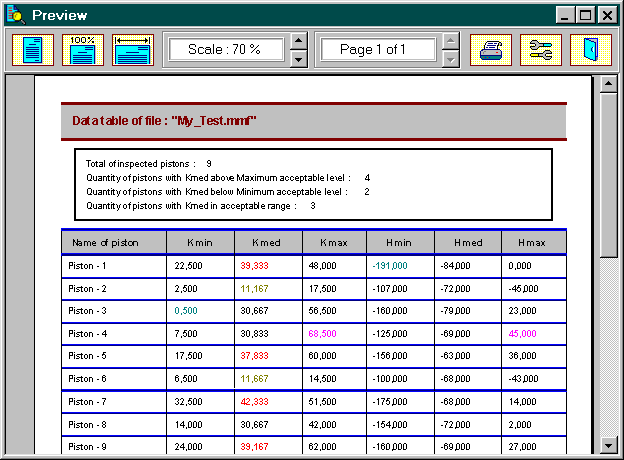Open print setup tools icon

coord(541,50)
